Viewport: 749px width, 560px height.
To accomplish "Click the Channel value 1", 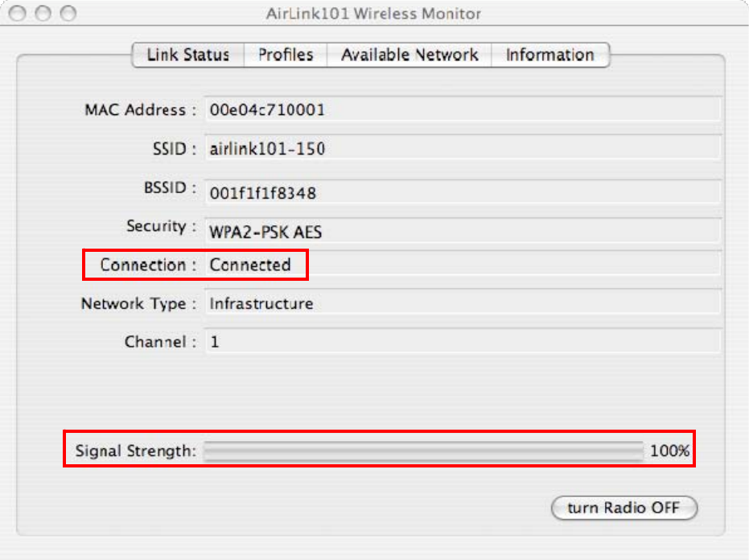I will coord(215,342).
